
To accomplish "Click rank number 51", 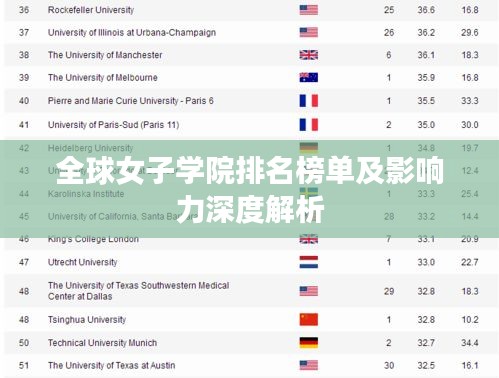I will click(24, 365).
